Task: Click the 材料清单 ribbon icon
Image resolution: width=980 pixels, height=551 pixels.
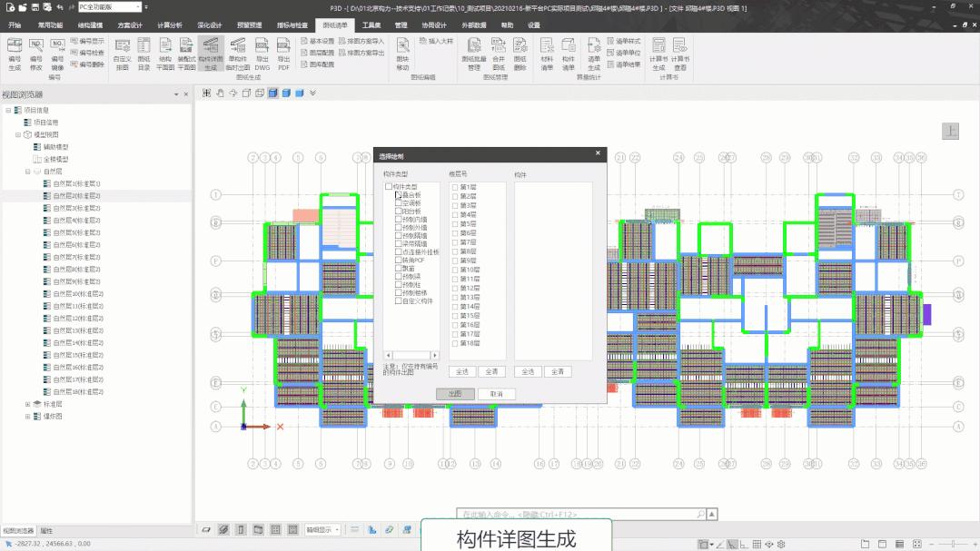Action: (547, 54)
